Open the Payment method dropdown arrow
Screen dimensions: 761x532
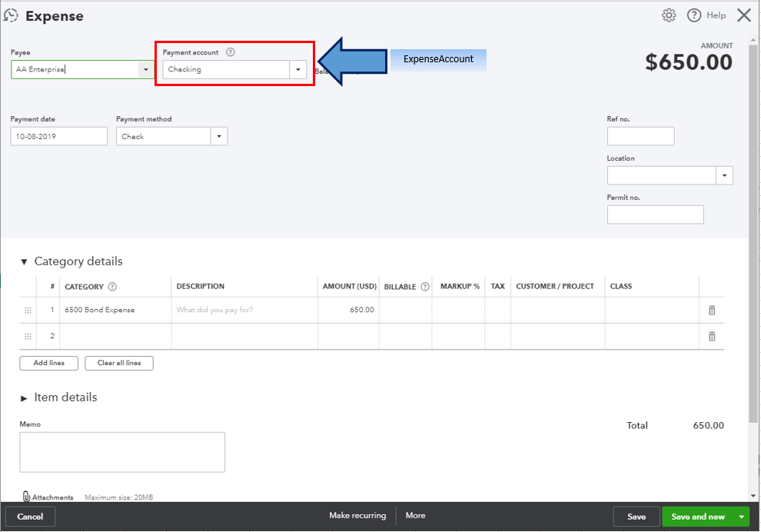pyautogui.click(x=219, y=136)
